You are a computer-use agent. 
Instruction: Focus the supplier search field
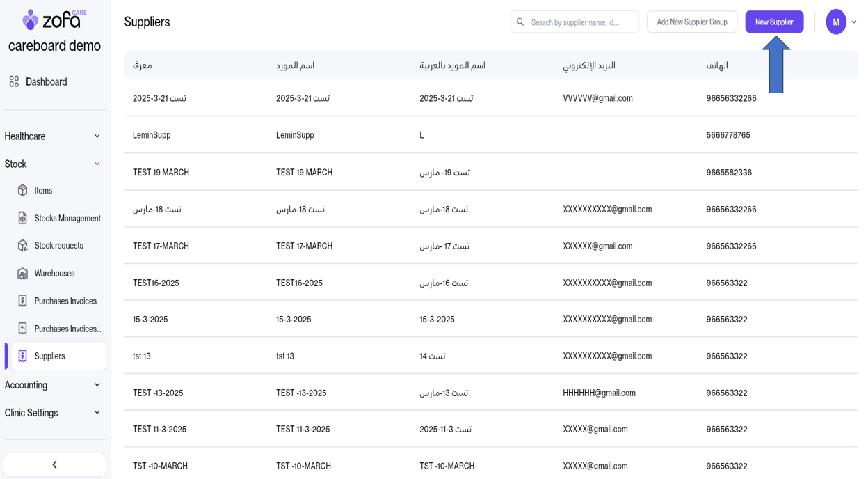(x=581, y=22)
